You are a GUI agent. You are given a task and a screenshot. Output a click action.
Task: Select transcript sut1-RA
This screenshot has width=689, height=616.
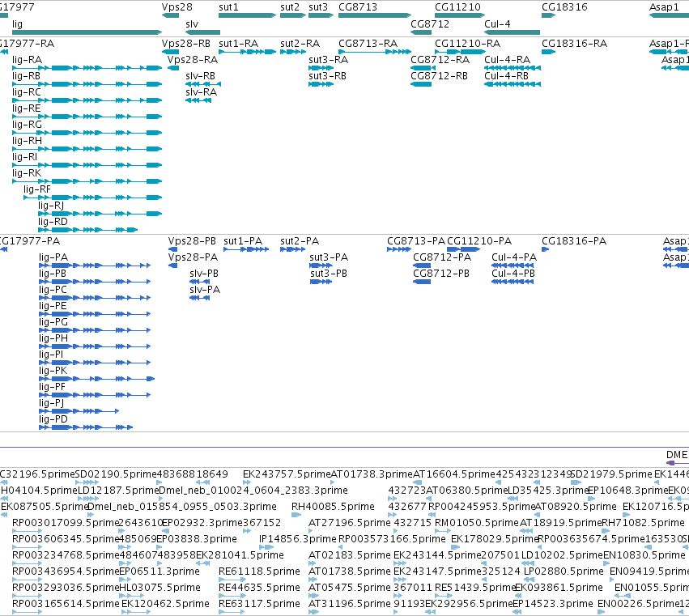[x=248, y=52]
